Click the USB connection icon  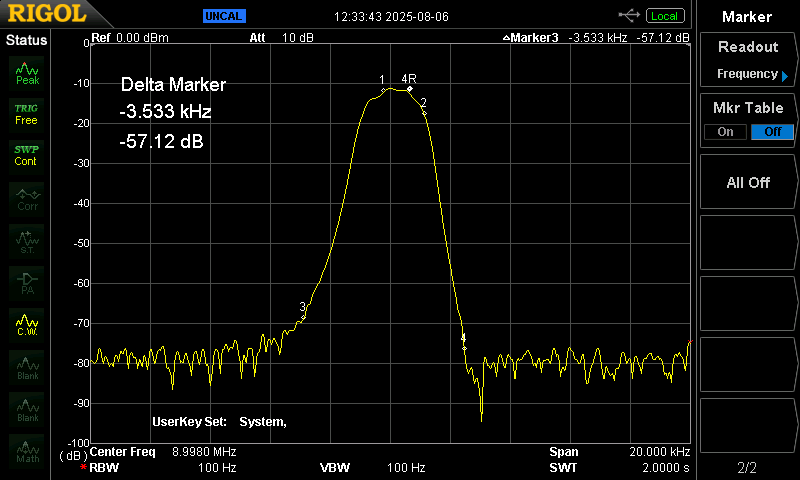(630, 15)
